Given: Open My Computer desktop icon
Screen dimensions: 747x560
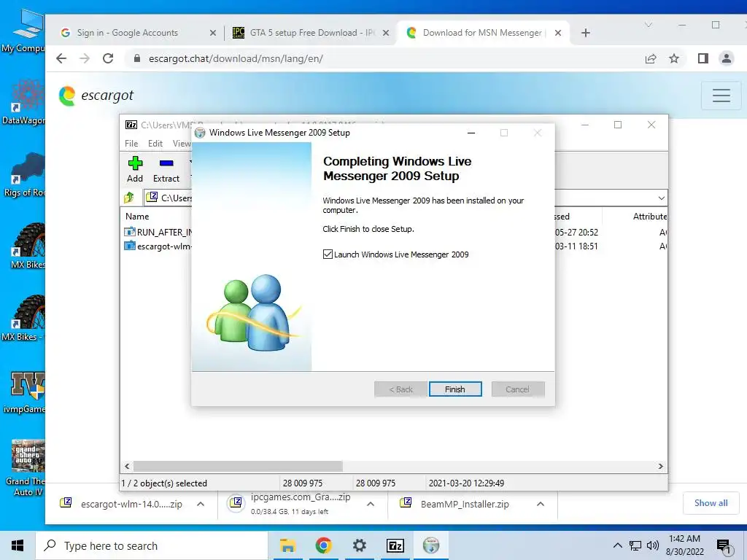Looking at the screenshot, I should pyautogui.click(x=25, y=31).
